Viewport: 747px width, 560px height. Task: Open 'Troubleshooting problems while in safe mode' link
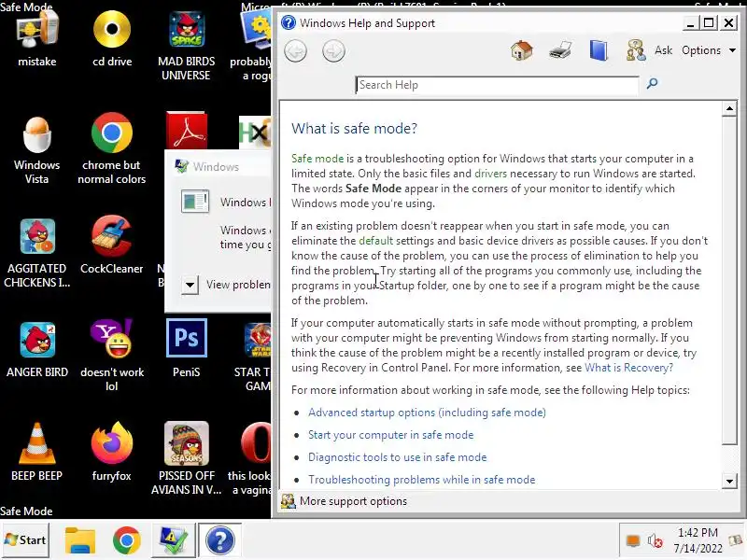(x=422, y=480)
